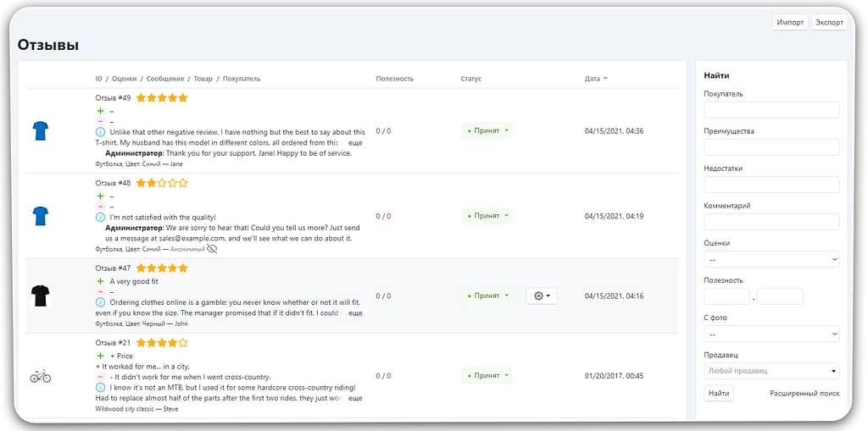Change the status of review #21
Image resolution: width=868 pixels, height=431 pixels.
[487, 376]
